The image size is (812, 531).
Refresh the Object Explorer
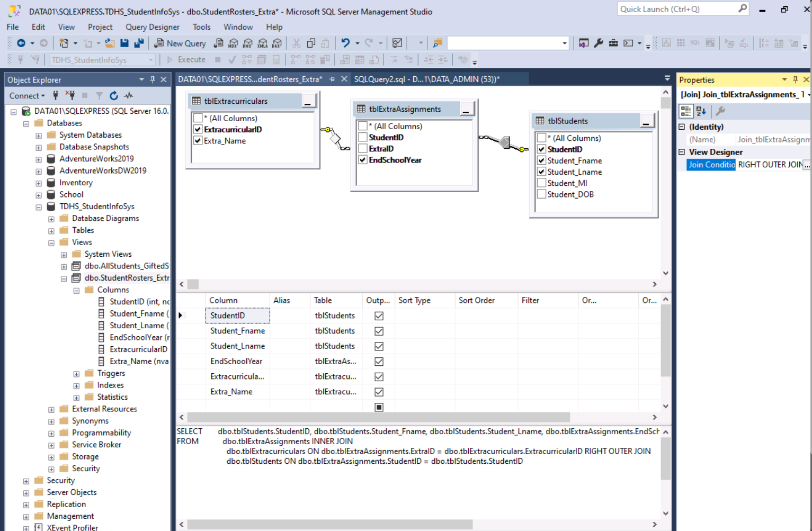click(114, 96)
